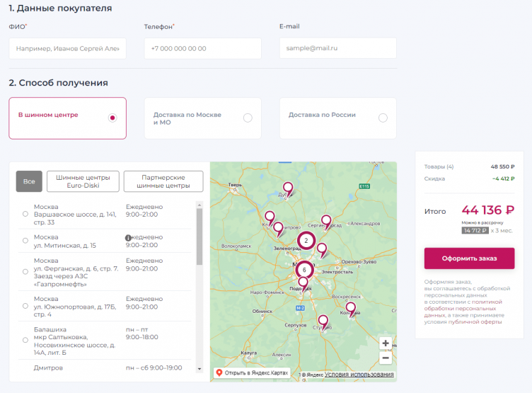This screenshot has height=393, width=532.
Task: Click the map cluster marker showing 6
Action: pyautogui.click(x=304, y=270)
